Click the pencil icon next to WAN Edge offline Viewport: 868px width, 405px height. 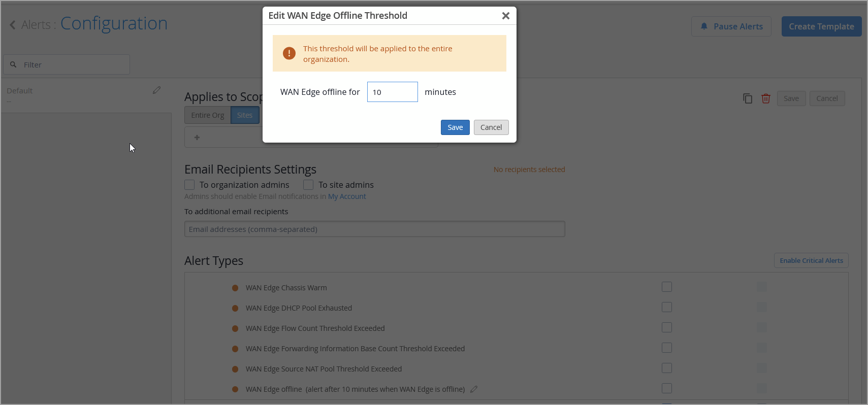[x=474, y=389]
